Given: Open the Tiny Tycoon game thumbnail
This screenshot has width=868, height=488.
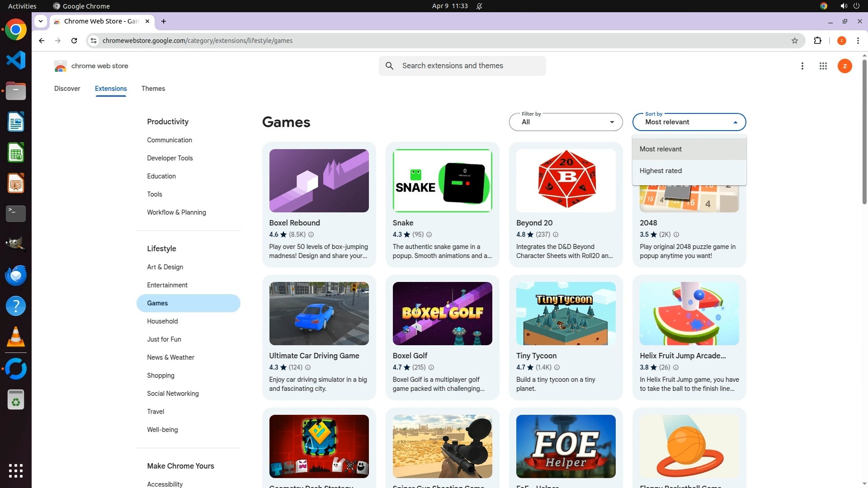Looking at the screenshot, I should [566, 314].
